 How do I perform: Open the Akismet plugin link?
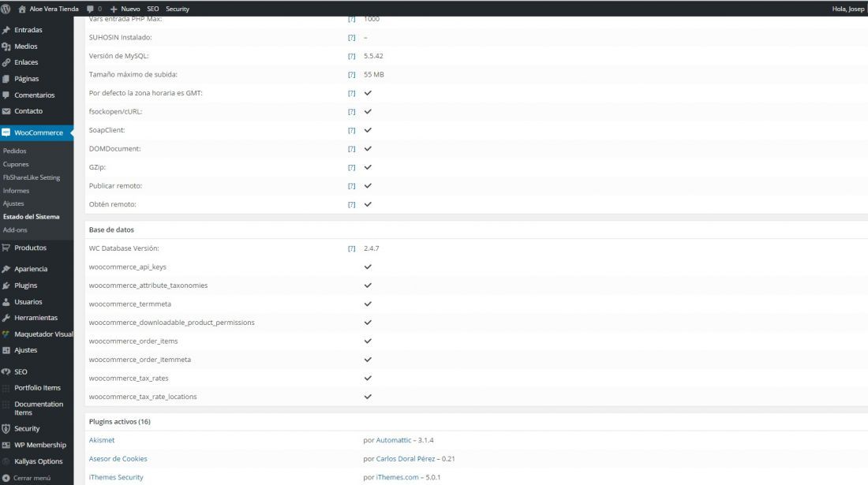point(102,440)
